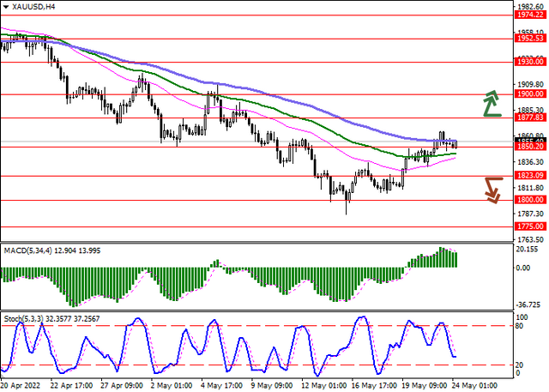Select the 1930.00 red price label
This screenshot has height=392, width=549.
click(531, 62)
